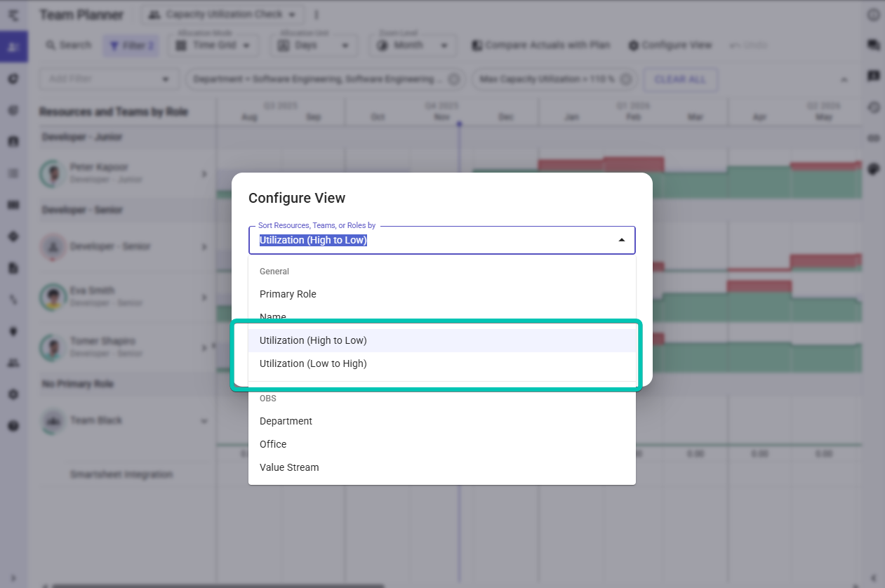Open the three-dot more options menu
This screenshot has height=588, width=885.
(317, 15)
